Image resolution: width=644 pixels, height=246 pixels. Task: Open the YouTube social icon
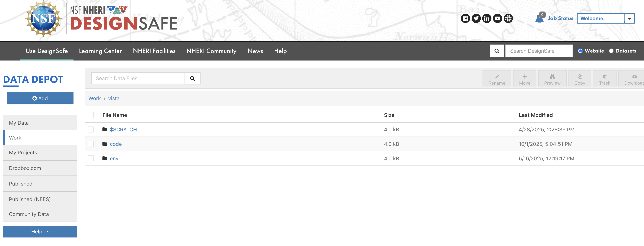[498, 19]
